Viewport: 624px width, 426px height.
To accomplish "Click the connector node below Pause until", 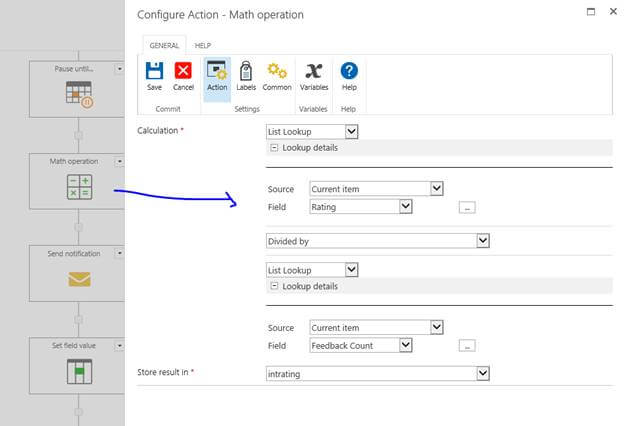I will pyautogui.click(x=79, y=135).
